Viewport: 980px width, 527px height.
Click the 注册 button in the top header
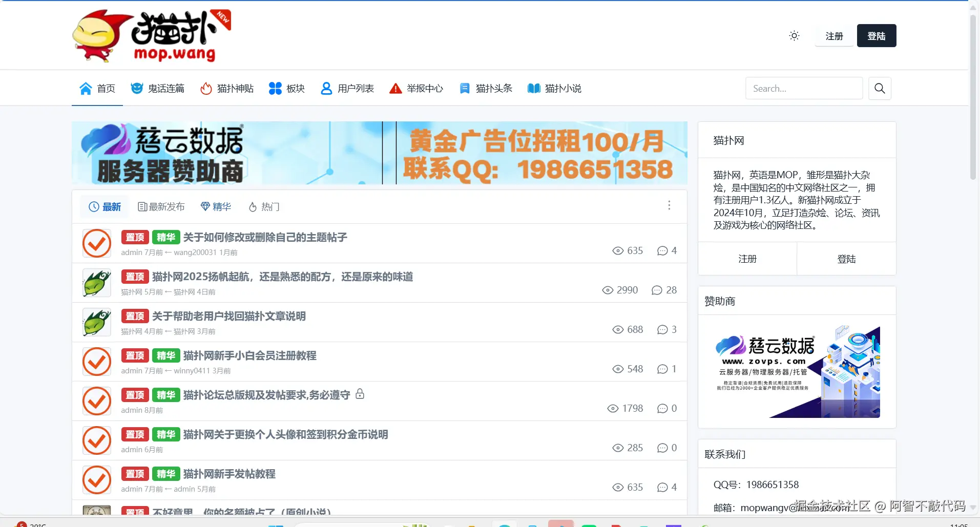[x=834, y=36]
